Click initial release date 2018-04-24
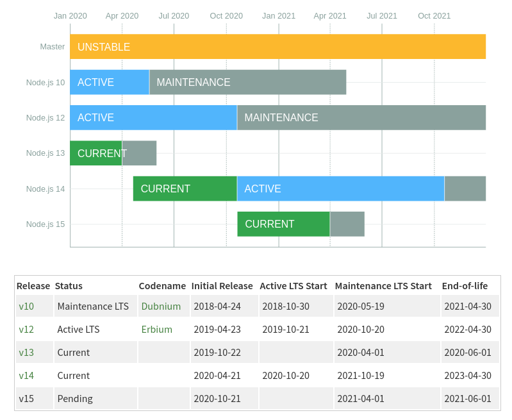This screenshot has height=420, width=512. pyautogui.click(x=217, y=307)
